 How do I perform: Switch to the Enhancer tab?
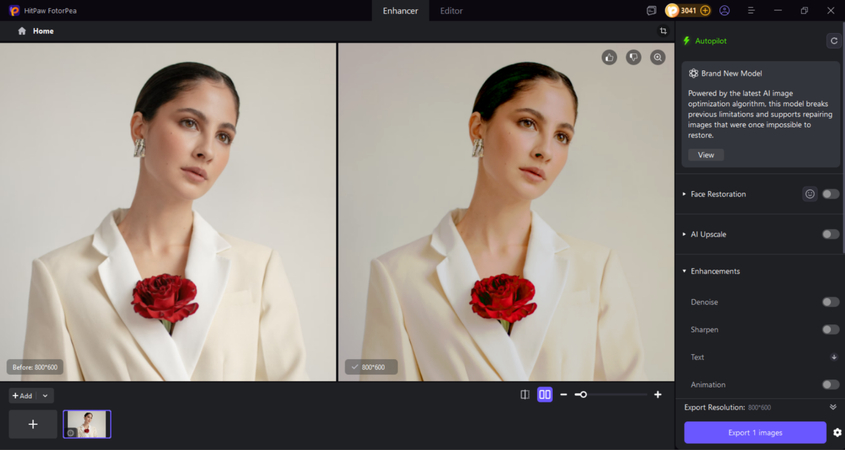[x=400, y=11]
